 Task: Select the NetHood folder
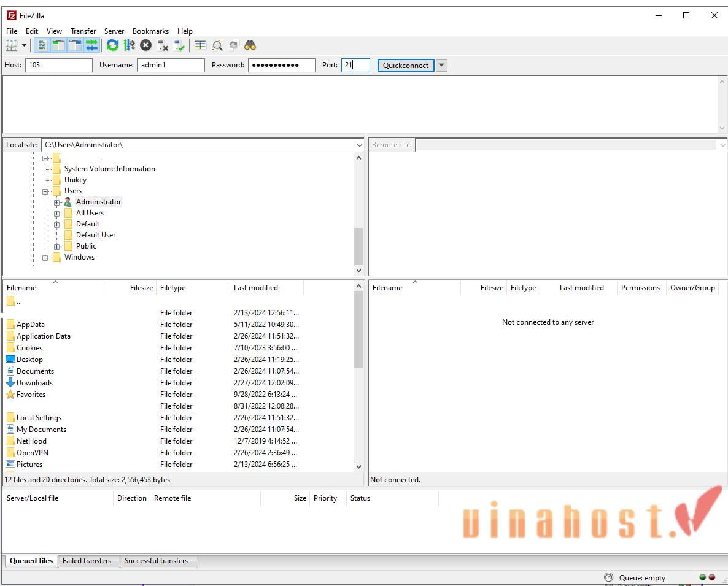(x=31, y=441)
